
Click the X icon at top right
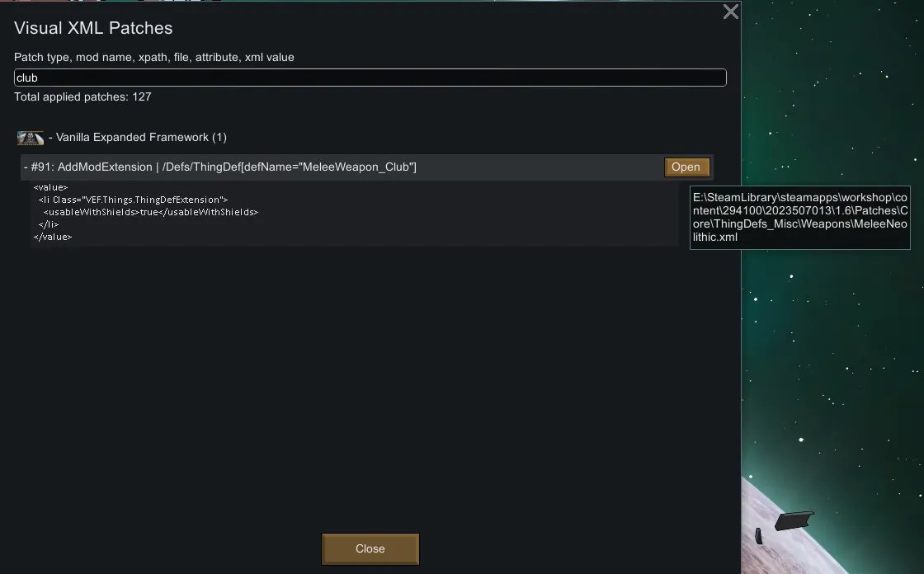[x=730, y=12]
